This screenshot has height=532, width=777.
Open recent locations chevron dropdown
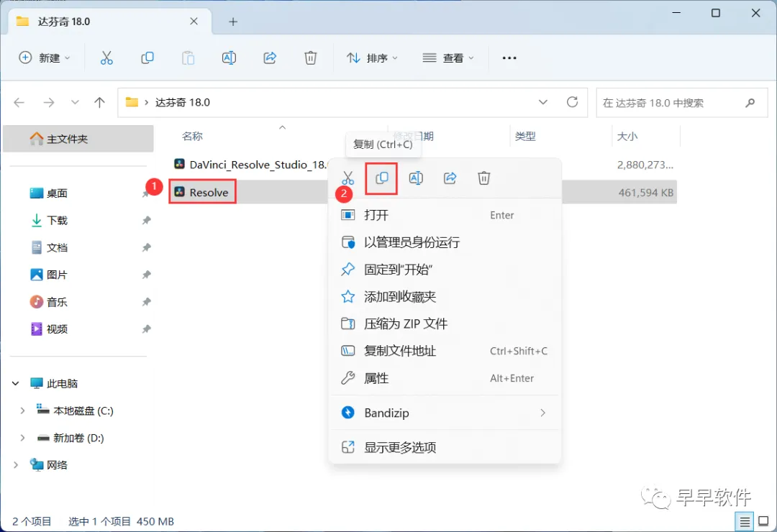(75, 103)
